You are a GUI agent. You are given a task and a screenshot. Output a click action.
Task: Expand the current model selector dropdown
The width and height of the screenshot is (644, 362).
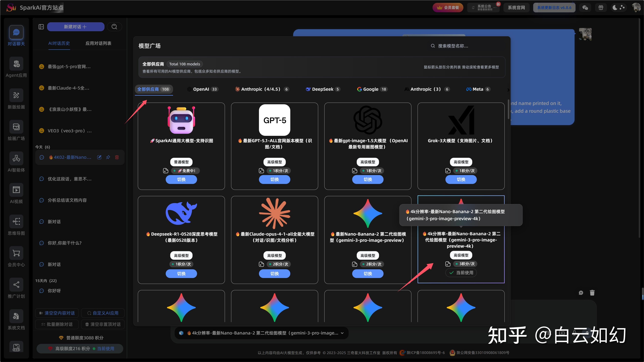coord(261,333)
